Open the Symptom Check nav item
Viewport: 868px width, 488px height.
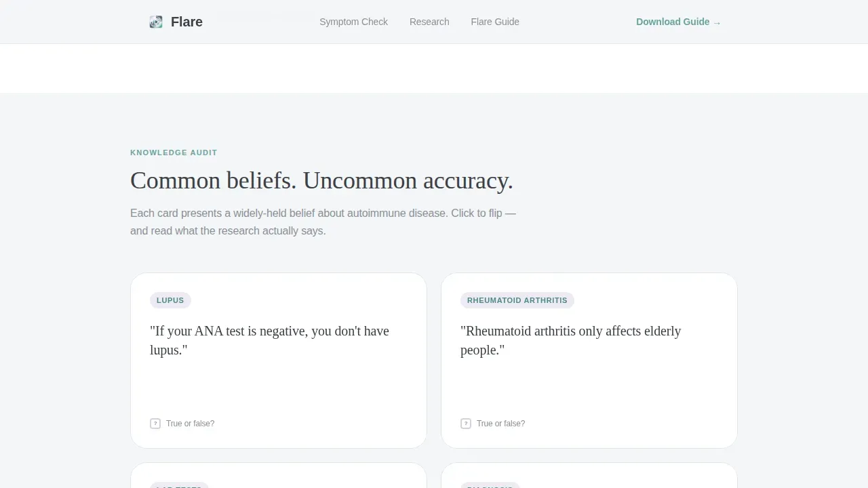point(353,22)
